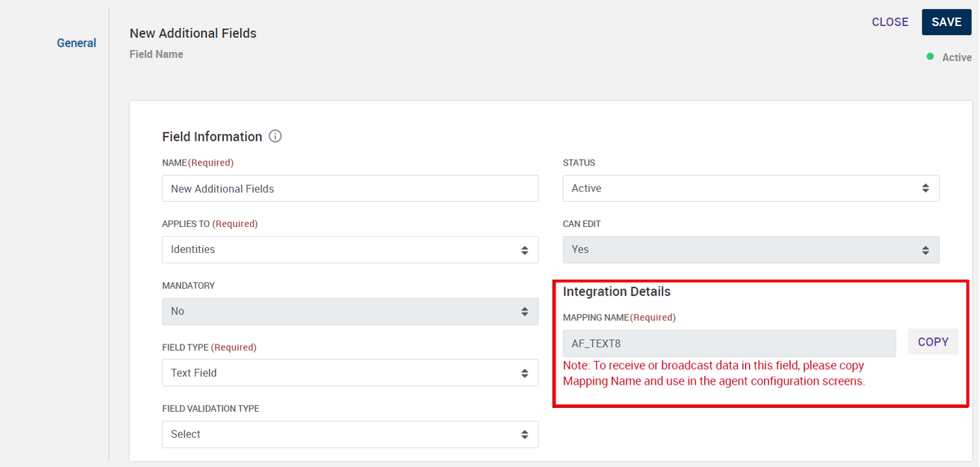Viewport: 980px width, 467px height.
Task: Open the Field Information info tooltip icon
Action: pos(275,136)
